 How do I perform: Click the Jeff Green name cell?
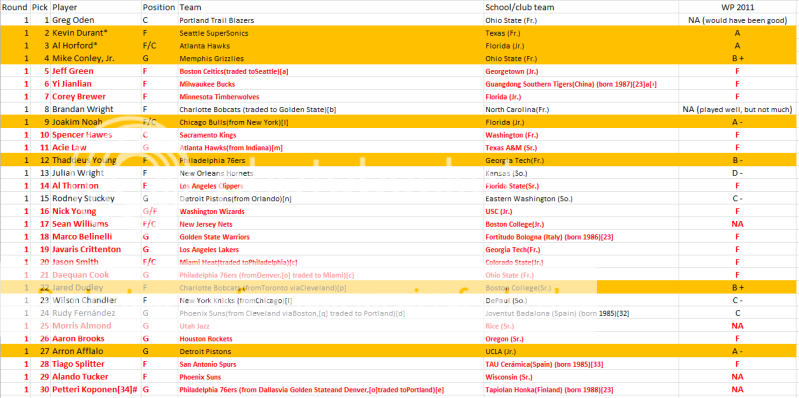[x=96, y=71]
